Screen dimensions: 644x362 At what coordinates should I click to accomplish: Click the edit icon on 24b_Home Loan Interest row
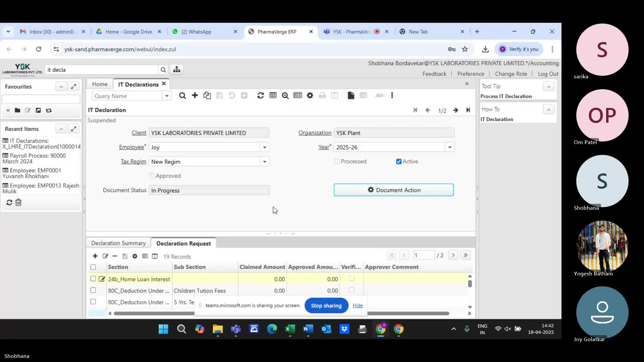point(102,279)
